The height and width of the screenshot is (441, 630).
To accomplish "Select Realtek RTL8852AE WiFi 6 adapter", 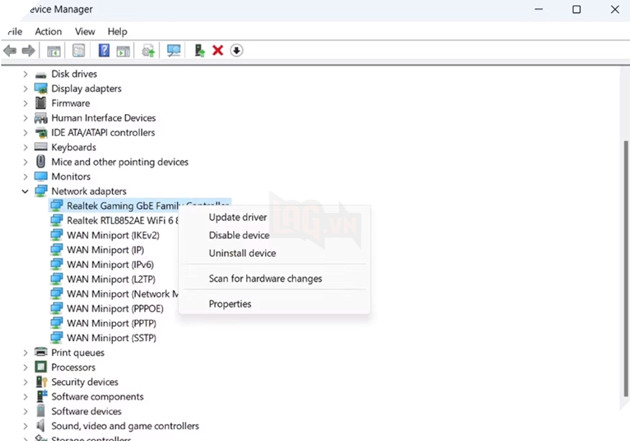I will [114, 220].
